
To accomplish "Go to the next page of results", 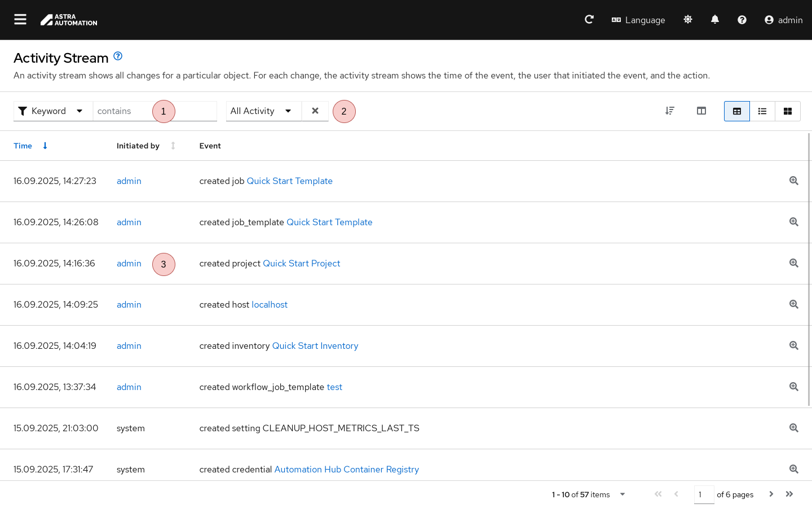I will [x=771, y=494].
